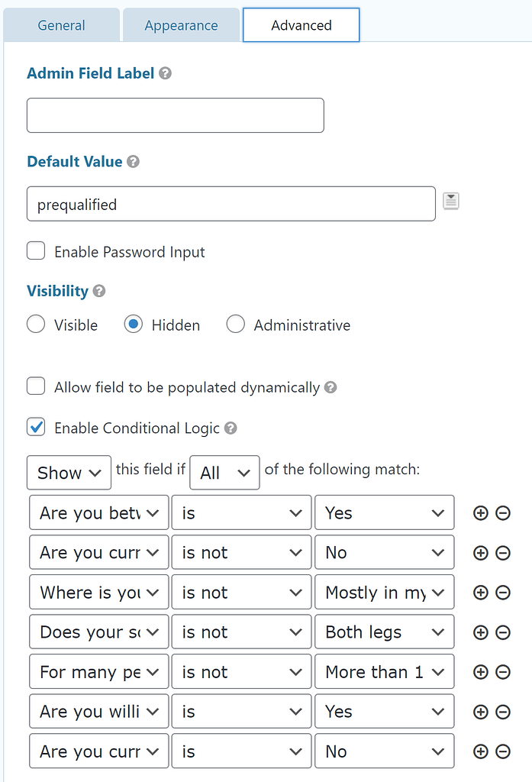
Task: Remove the last conditional rule row
Action: (503, 751)
